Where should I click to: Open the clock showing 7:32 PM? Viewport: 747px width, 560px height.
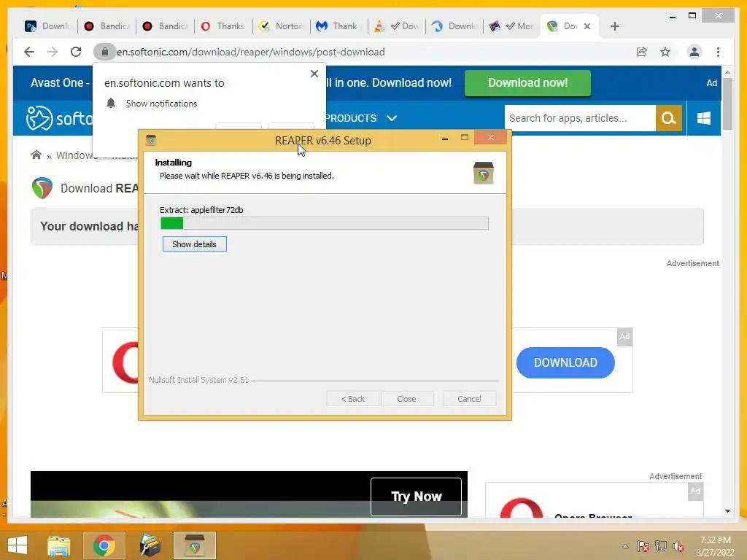pyautogui.click(x=715, y=546)
